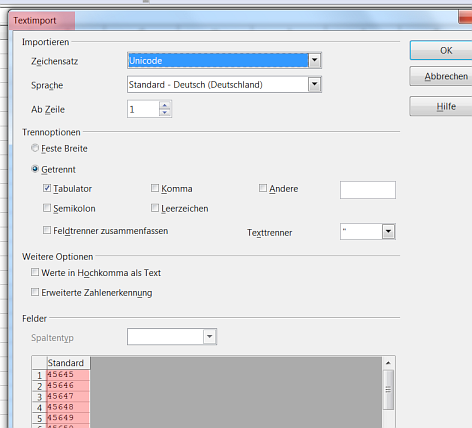Click preview cell 45649

tap(68, 418)
